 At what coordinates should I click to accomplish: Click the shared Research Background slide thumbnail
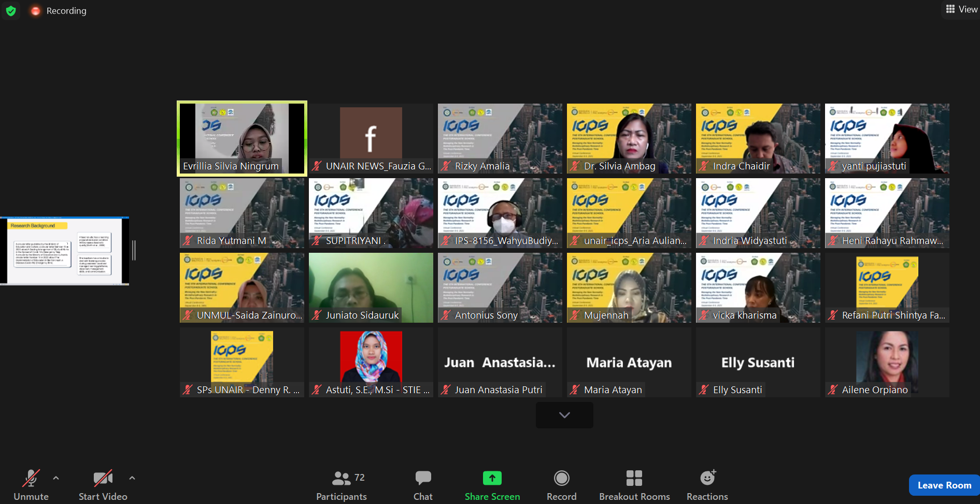pyautogui.click(x=64, y=251)
